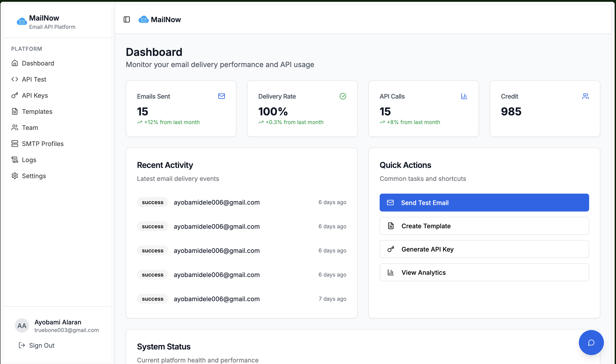Select the API Test code icon
The image size is (616, 364).
click(15, 79)
